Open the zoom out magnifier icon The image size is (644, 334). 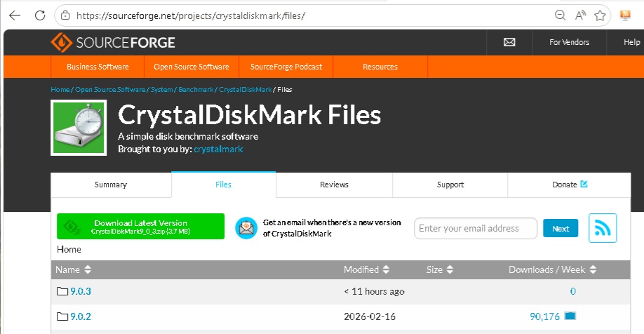(x=560, y=15)
